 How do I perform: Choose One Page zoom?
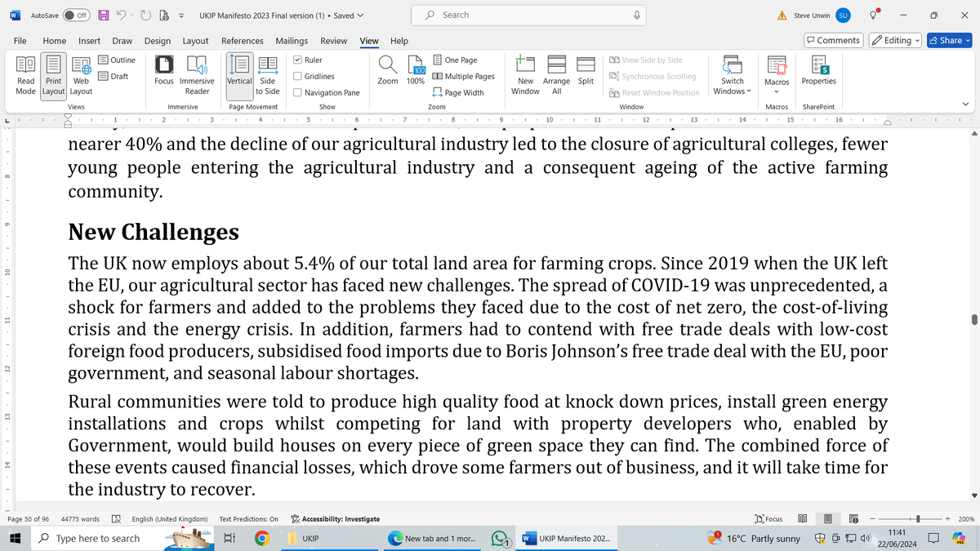coord(455,60)
